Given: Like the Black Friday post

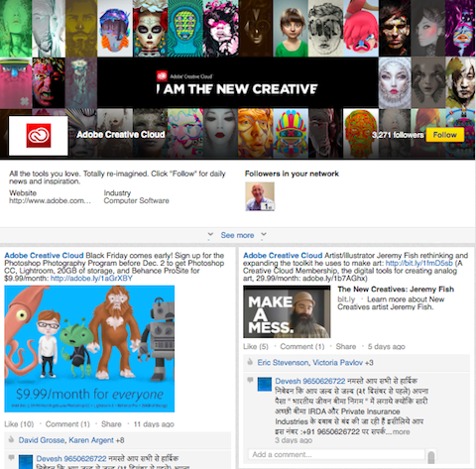Looking at the screenshot, I should tap(19, 424).
